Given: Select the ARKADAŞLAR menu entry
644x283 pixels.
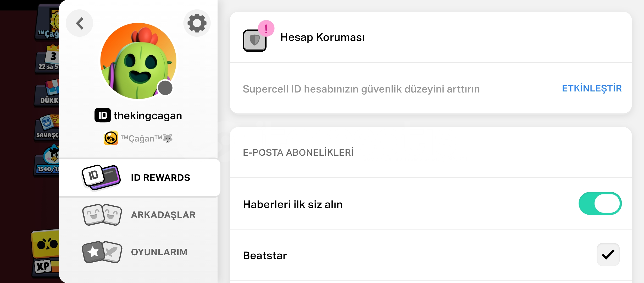Looking at the screenshot, I should (138, 215).
